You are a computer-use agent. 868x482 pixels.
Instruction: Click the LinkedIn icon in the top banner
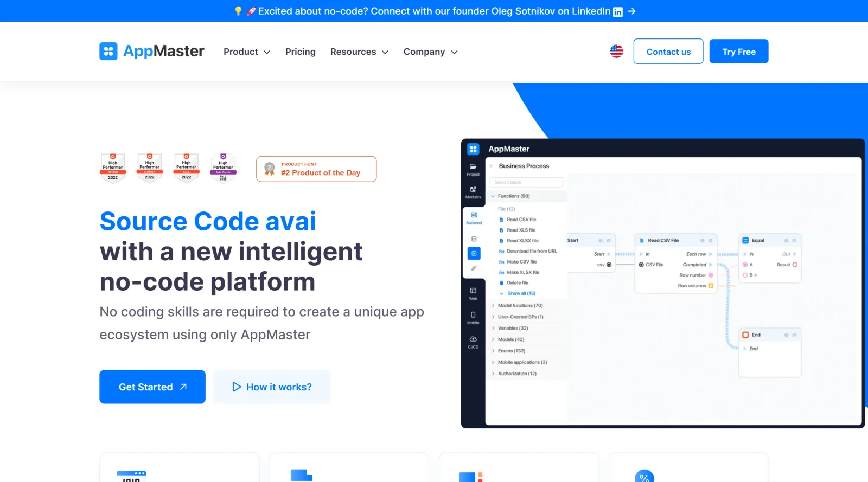point(618,12)
